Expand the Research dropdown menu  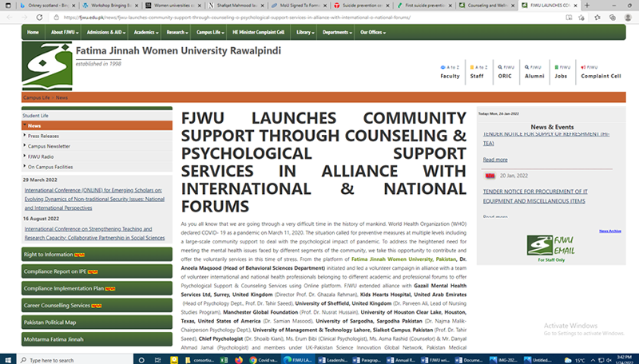pyautogui.click(x=177, y=32)
